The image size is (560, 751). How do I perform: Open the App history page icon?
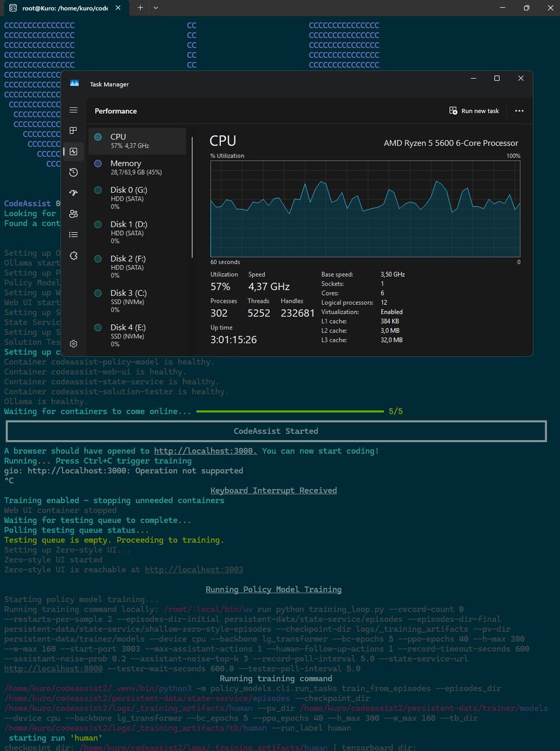tap(74, 172)
